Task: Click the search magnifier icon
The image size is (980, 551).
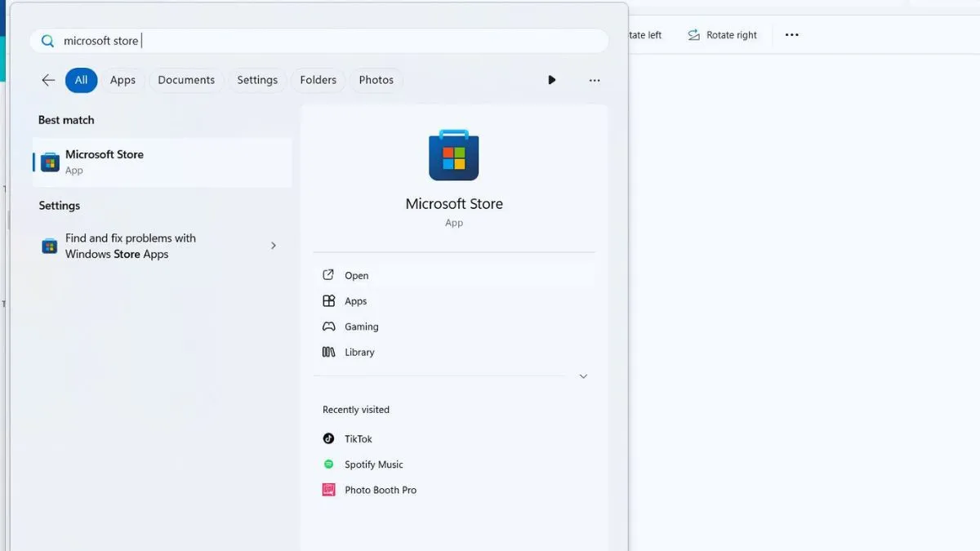Action: (x=47, y=40)
